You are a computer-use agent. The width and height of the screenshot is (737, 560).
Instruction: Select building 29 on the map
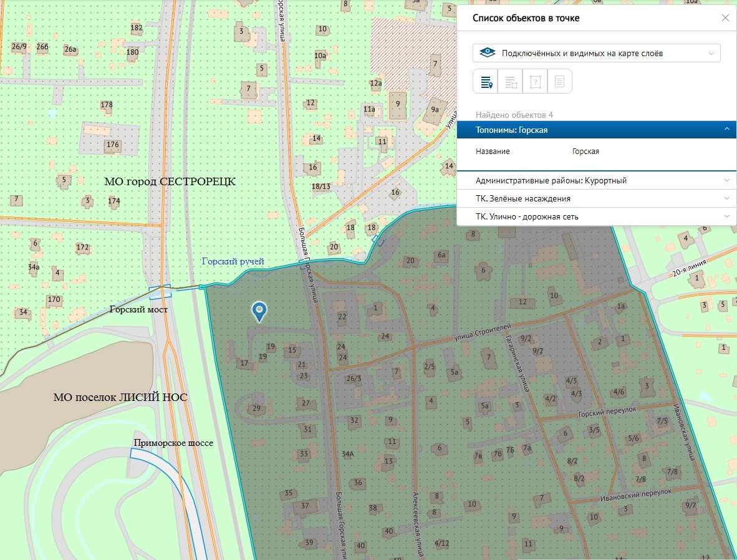tap(256, 408)
